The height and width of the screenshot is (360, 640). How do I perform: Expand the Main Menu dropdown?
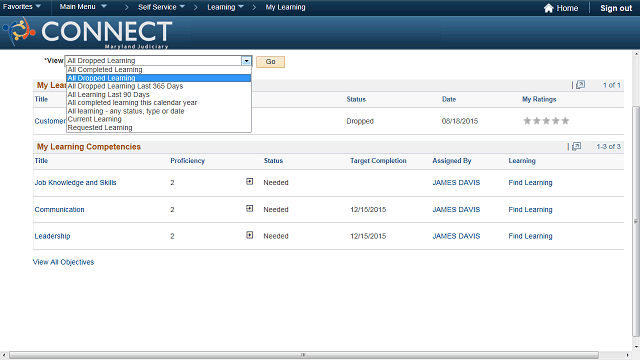(x=83, y=7)
